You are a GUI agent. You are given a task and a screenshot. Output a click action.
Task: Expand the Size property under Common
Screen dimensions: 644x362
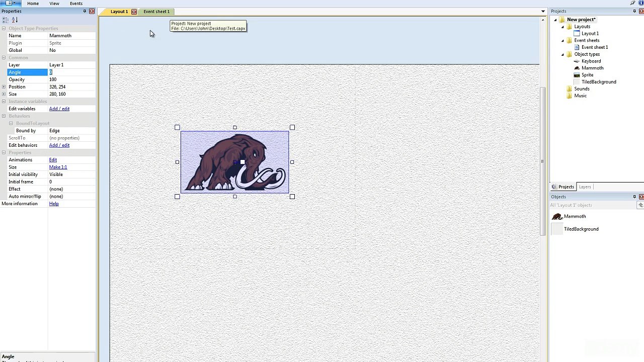pyautogui.click(x=4, y=94)
